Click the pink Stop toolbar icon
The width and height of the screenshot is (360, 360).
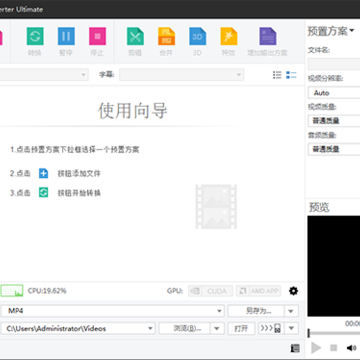tap(97, 36)
